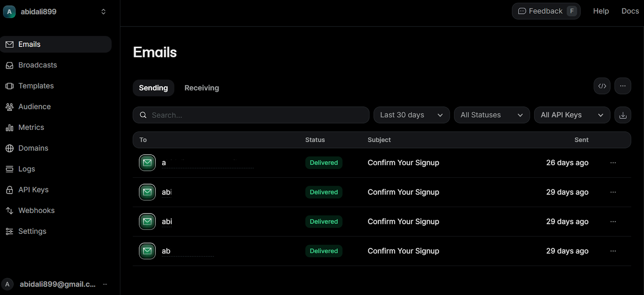The height and width of the screenshot is (295, 644).
Task: Click the code API icon button
Action: [x=602, y=86]
